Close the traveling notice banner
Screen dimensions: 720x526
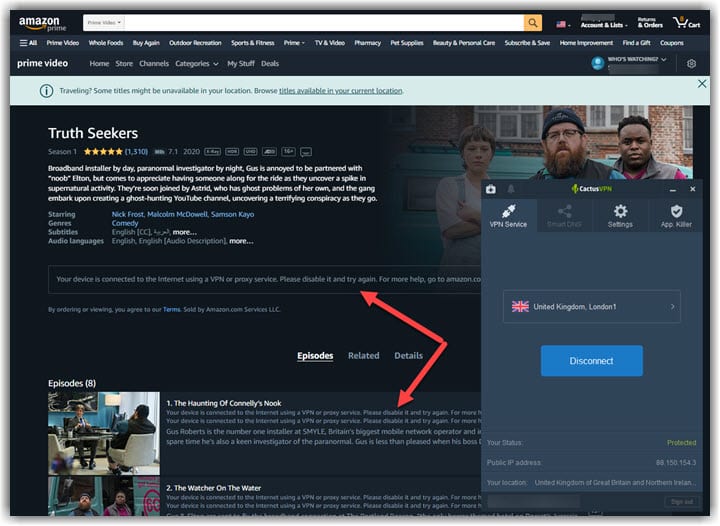click(702, 84)
